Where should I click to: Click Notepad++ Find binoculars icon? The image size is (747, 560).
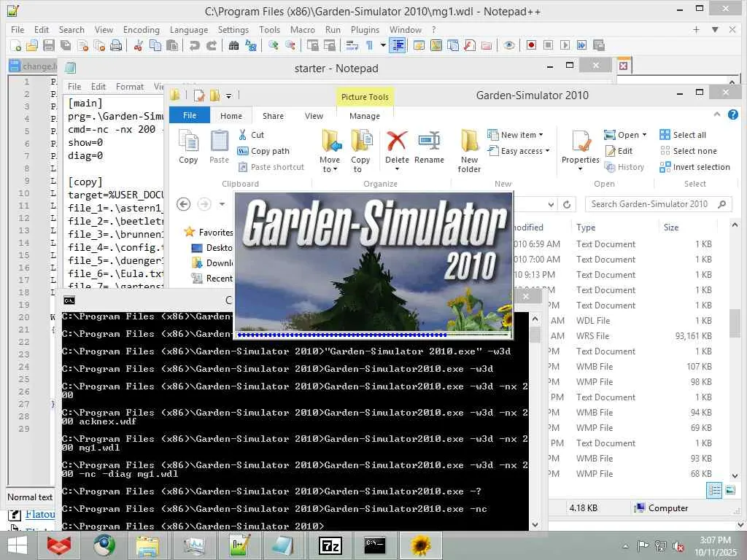point(234,45)
